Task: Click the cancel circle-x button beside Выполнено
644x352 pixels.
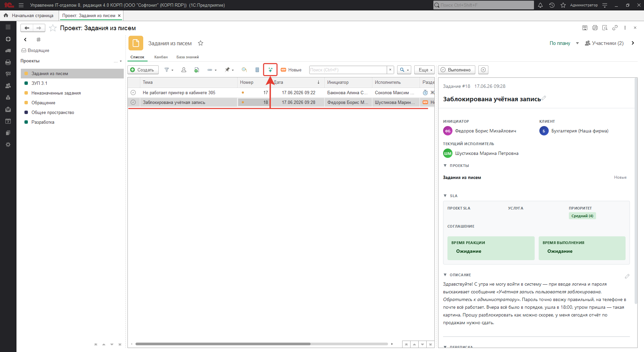Action: [483, 70]
